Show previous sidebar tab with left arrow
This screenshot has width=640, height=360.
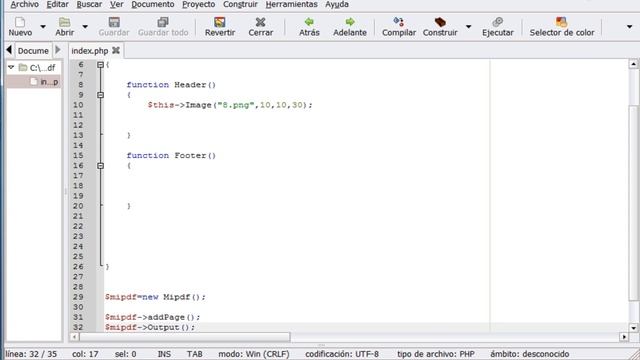pyautogui.click(x=9, y=50)
